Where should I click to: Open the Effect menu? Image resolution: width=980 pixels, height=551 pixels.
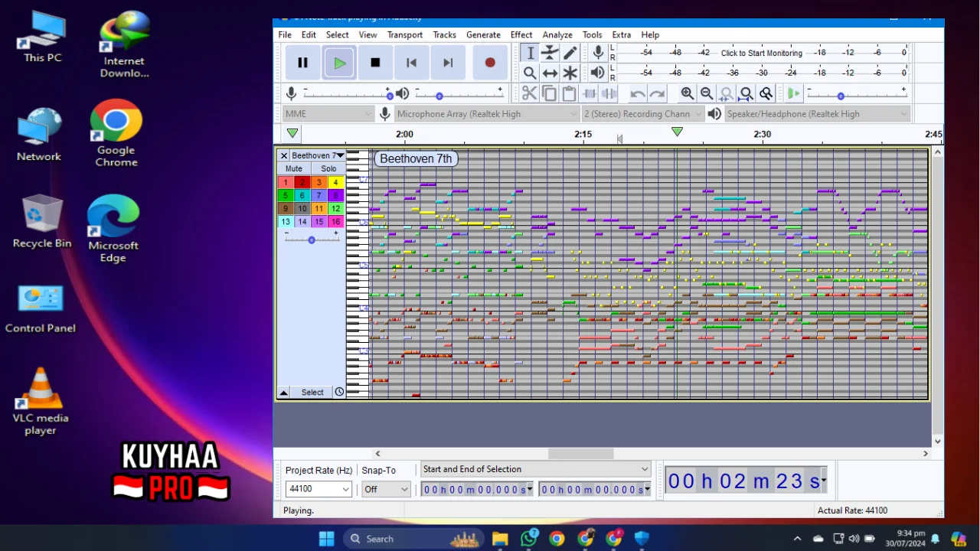pos(521,34)
